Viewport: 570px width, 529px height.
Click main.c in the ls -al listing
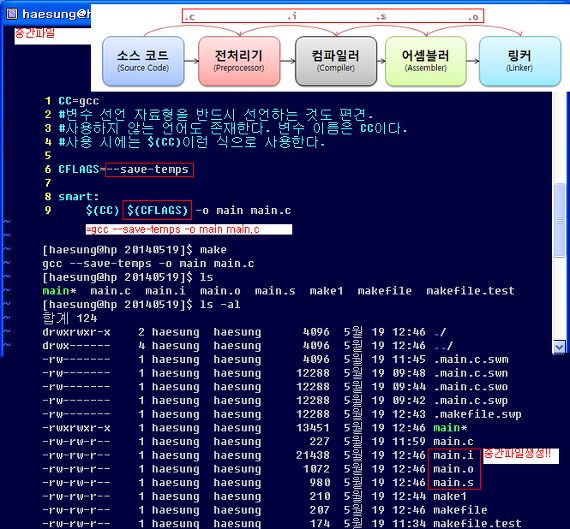click(453, 442)
